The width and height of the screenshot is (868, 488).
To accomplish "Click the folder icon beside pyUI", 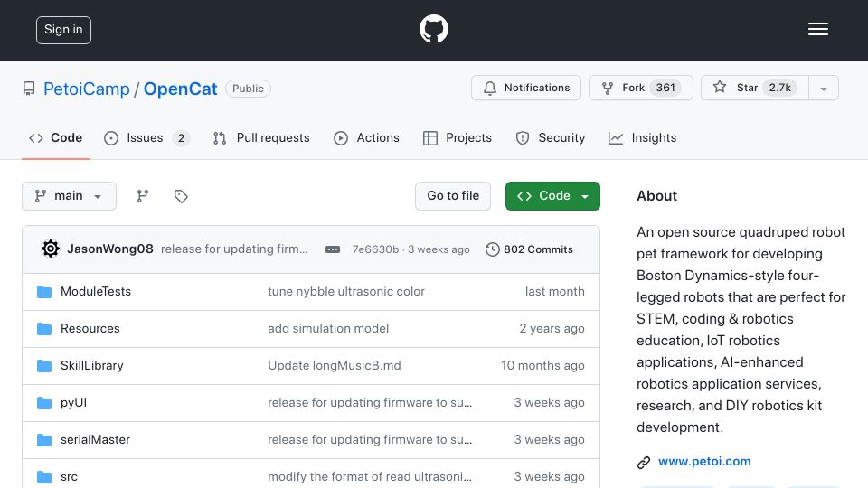I will [44, 403].
